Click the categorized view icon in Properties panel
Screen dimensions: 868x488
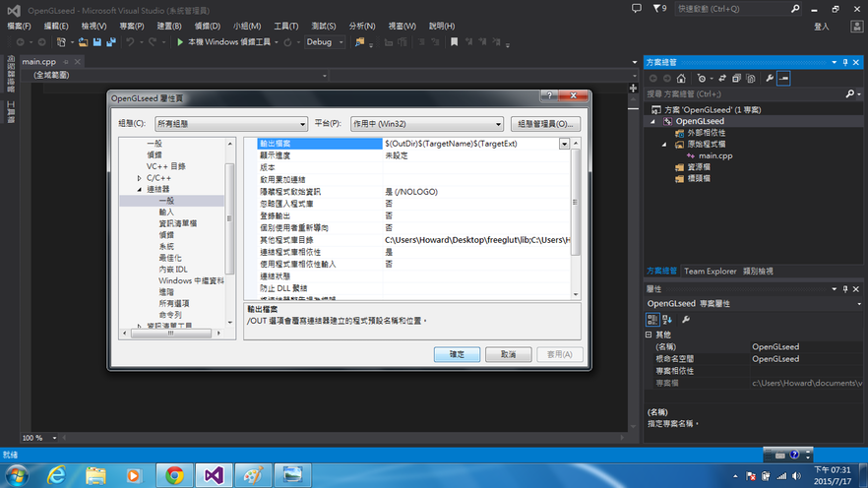(x=652, y=319)
